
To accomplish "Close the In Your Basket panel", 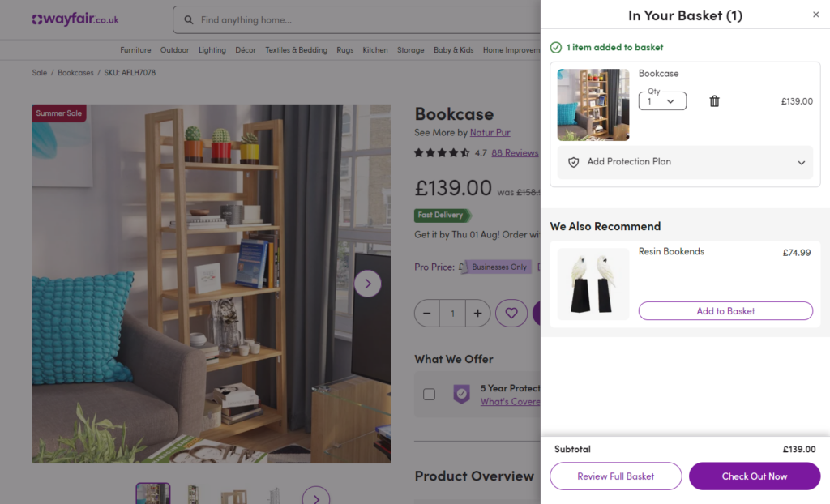I will [815, 15].
